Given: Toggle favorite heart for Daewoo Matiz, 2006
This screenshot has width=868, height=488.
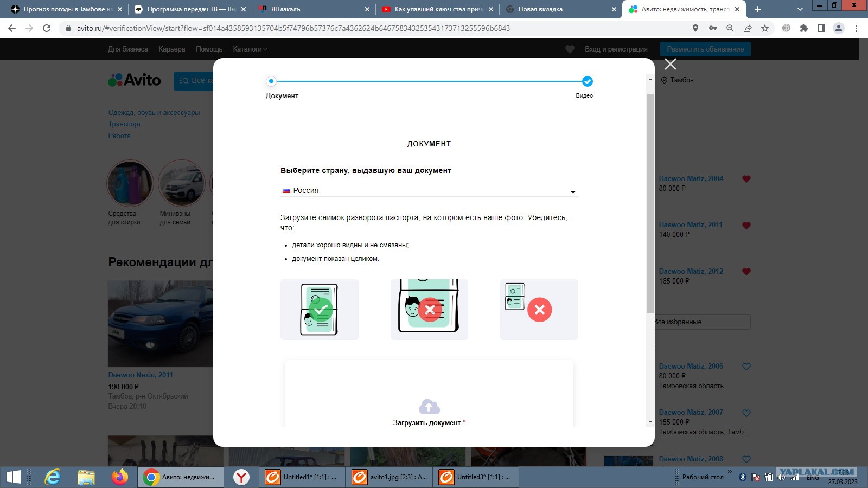Looking at the screenshot, I should (746, 367).
